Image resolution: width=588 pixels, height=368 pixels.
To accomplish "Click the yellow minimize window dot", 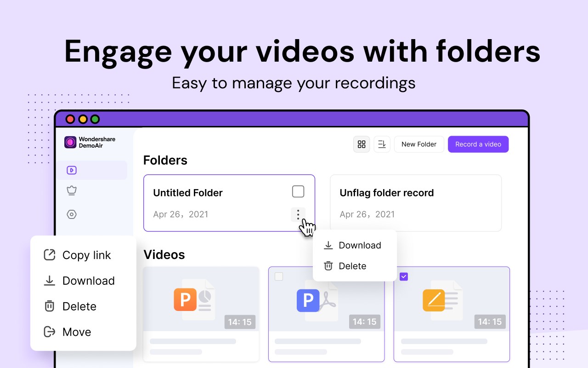I will pos(83,119).
